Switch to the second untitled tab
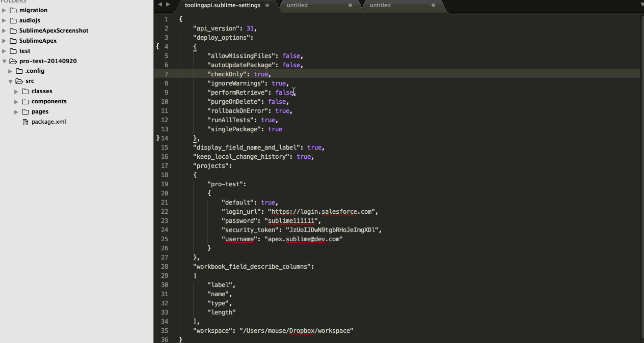This screenshot has height=343, width=644. (x=380, y=5)
